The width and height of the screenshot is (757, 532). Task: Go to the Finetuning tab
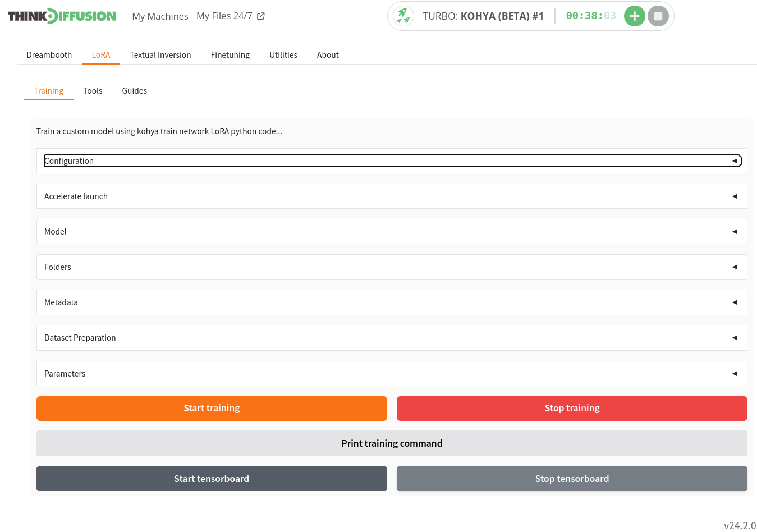click(x=230, y=54)
